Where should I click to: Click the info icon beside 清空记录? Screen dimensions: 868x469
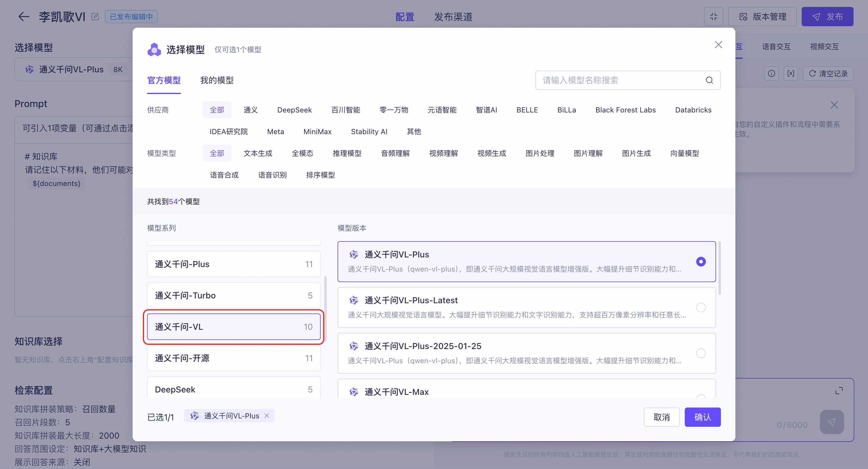[772, 74]
